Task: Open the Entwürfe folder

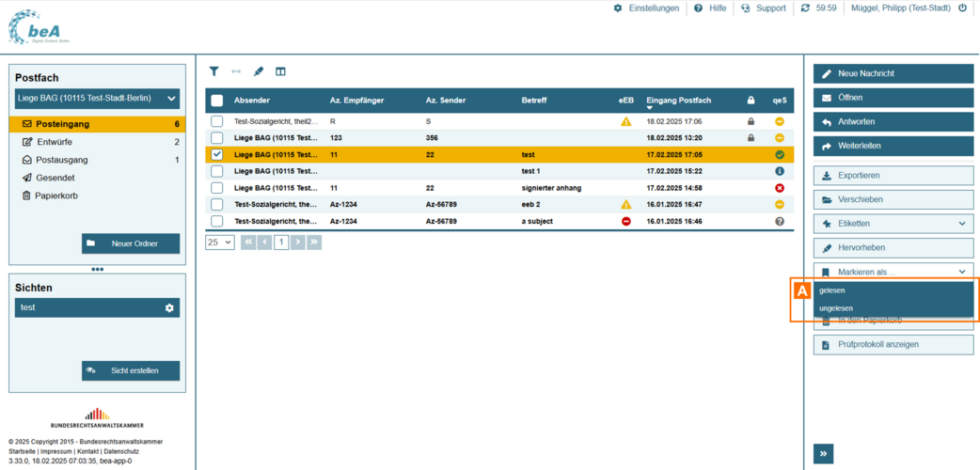Action: coord(55,142)
